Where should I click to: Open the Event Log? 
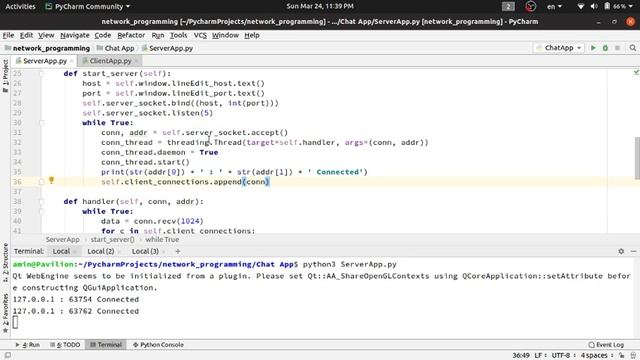click(606, 344)
